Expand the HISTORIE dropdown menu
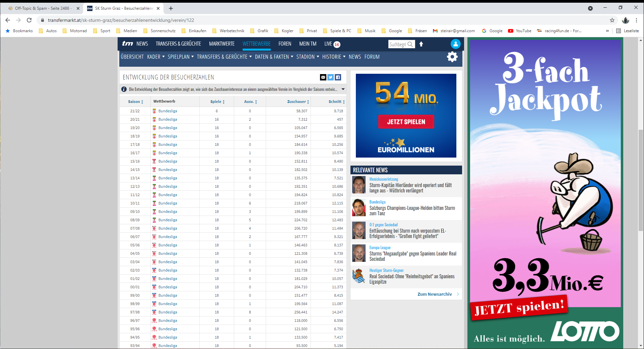This screenshot has height=349, width=644. pyautogui.click(x=334, y=57)
